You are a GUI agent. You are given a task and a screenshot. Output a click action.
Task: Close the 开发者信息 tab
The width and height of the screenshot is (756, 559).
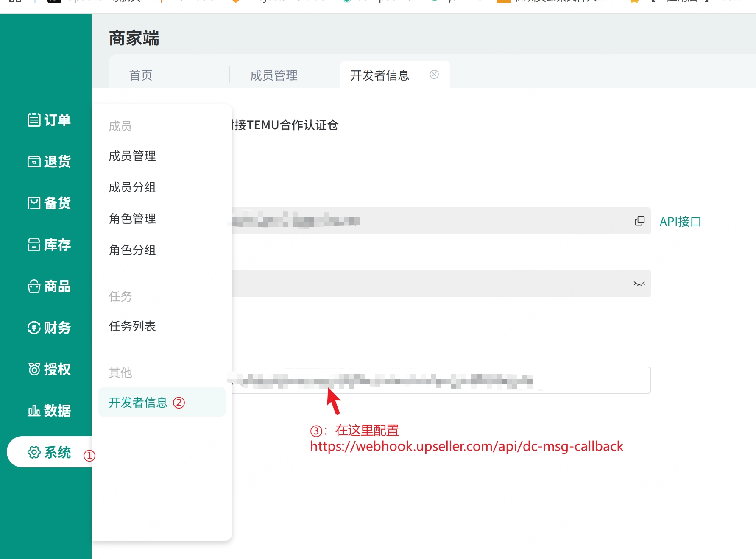[434, 75]
